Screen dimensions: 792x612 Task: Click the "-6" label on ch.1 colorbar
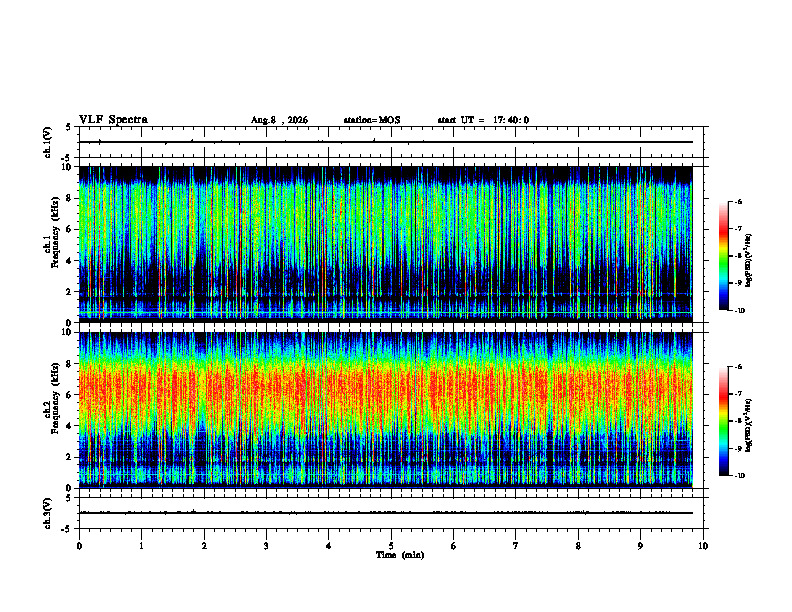pyautogui.click(x=738, y=201)
